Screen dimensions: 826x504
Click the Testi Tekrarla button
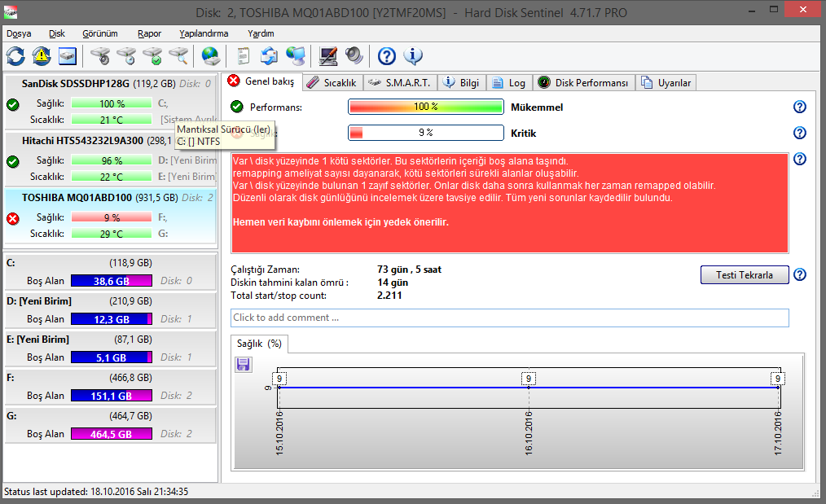click(745, 275)
